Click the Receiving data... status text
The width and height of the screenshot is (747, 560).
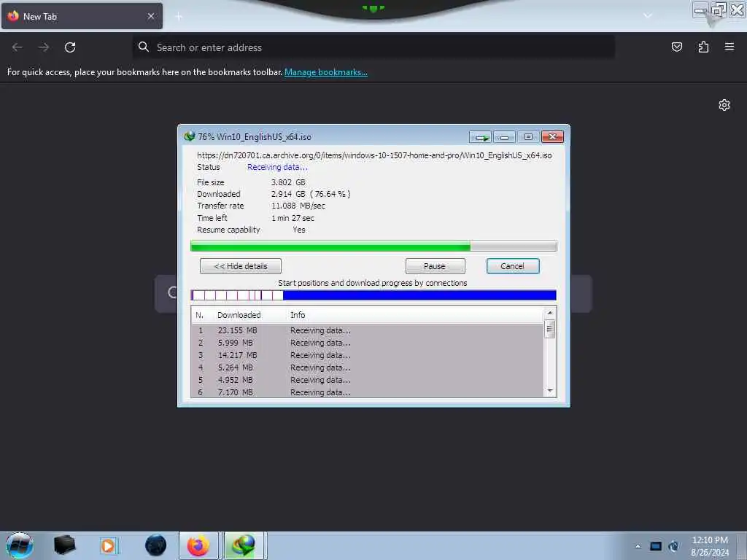pos(277,167)
